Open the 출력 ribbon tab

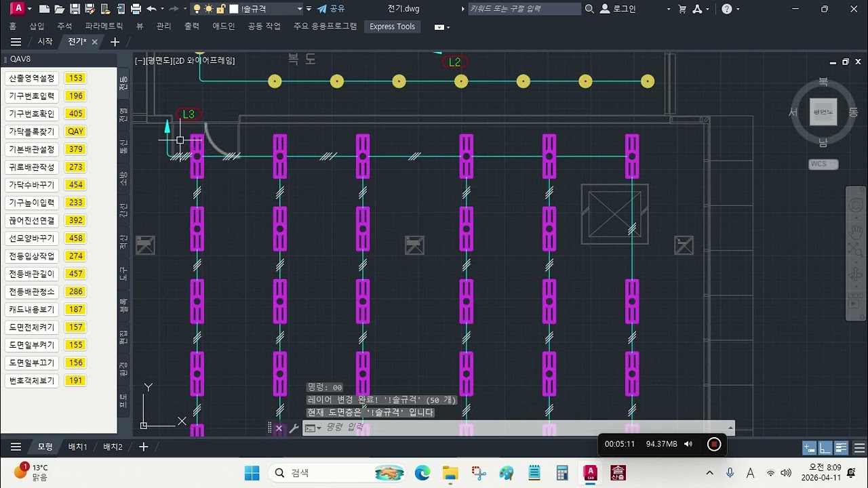192,26
